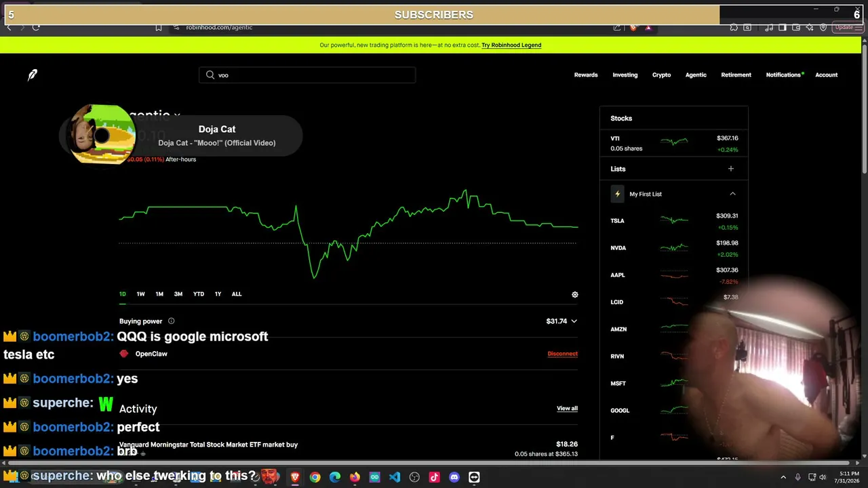Go to the Crypto page
The width and height of the screenshot is (868, 488).
[662, 75]
